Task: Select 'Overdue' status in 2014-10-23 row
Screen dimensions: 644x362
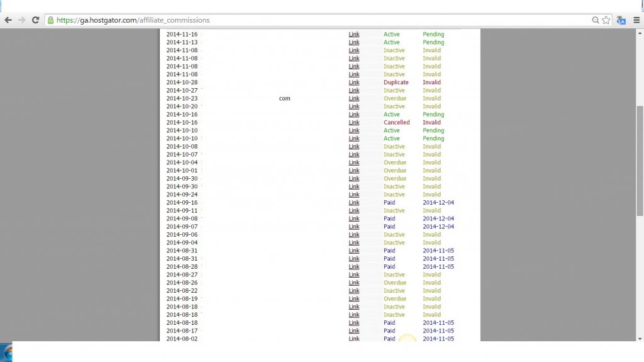Action: coord(395,98)
